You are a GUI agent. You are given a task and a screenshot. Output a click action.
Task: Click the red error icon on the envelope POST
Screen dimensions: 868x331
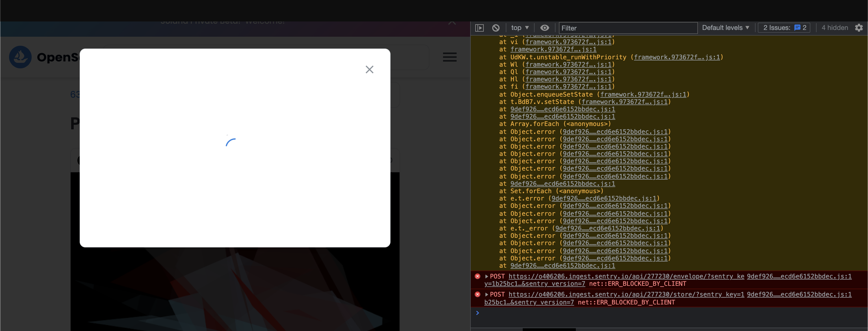point(477,276)
